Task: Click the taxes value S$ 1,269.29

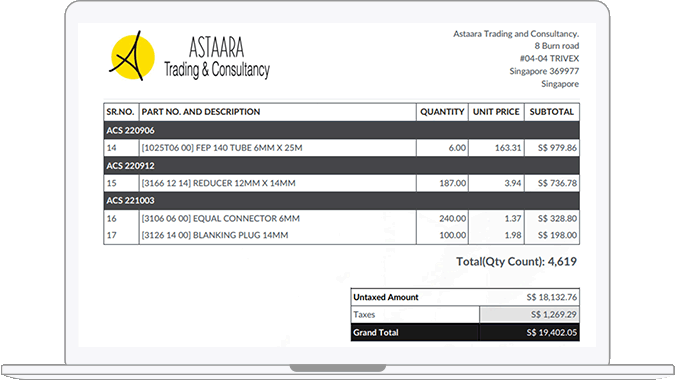Action: (x=554, y=315)
